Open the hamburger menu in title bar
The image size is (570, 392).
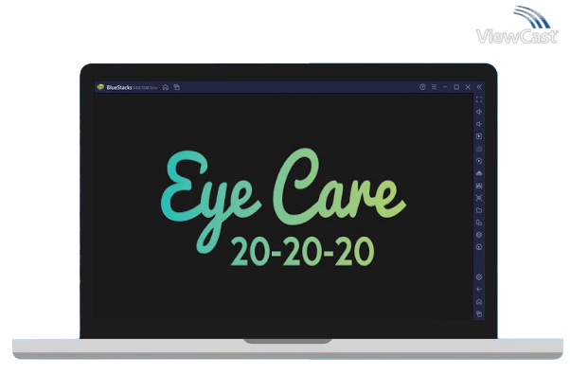click(x=434, y=87)
